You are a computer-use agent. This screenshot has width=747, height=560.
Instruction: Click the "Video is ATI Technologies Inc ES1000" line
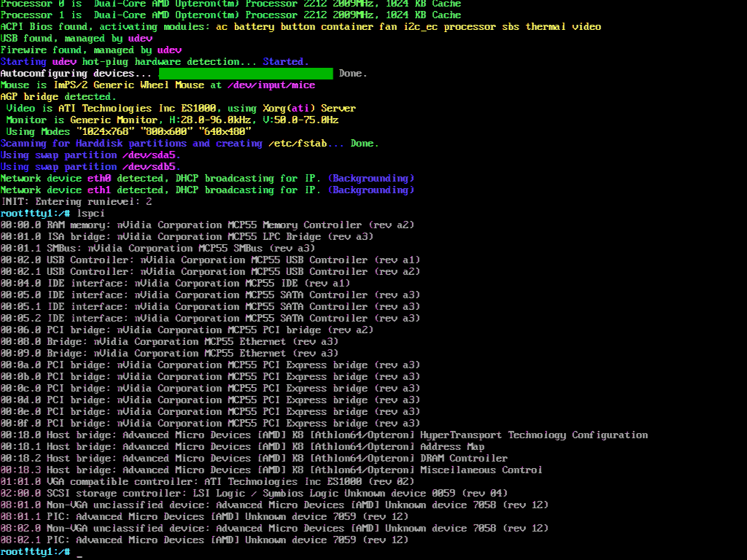point(181,108)
